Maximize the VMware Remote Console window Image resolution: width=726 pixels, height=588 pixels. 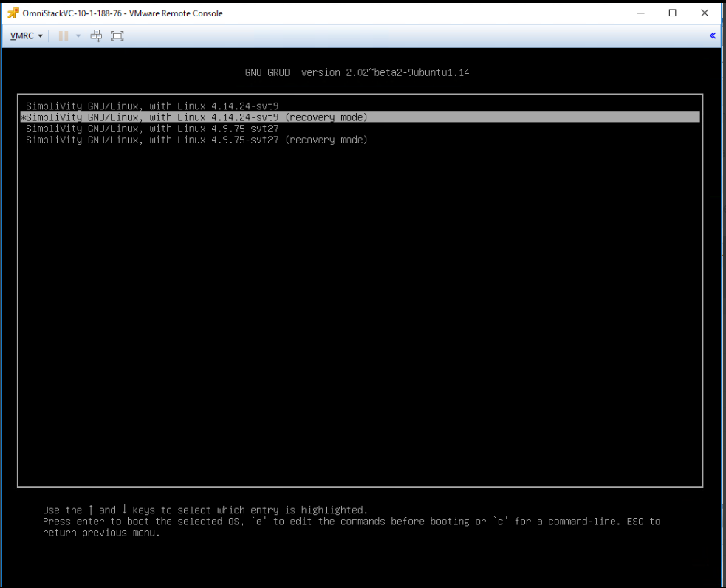673,13
